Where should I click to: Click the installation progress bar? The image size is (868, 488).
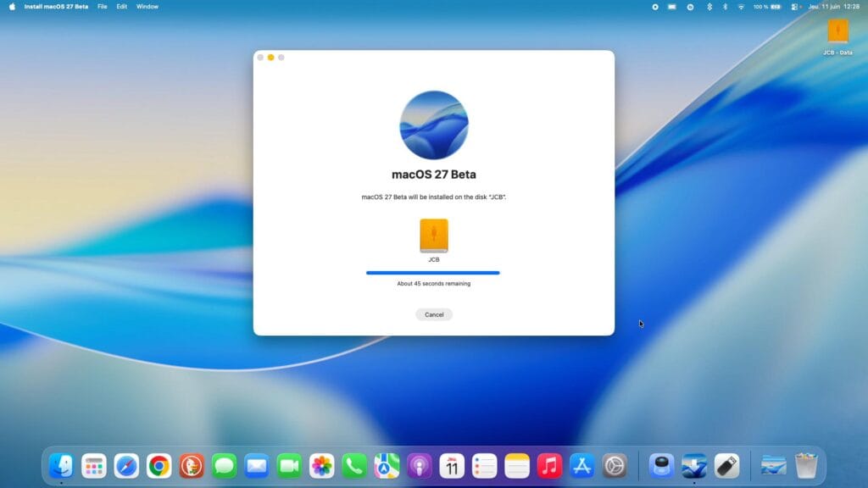(x=433, y=273)
